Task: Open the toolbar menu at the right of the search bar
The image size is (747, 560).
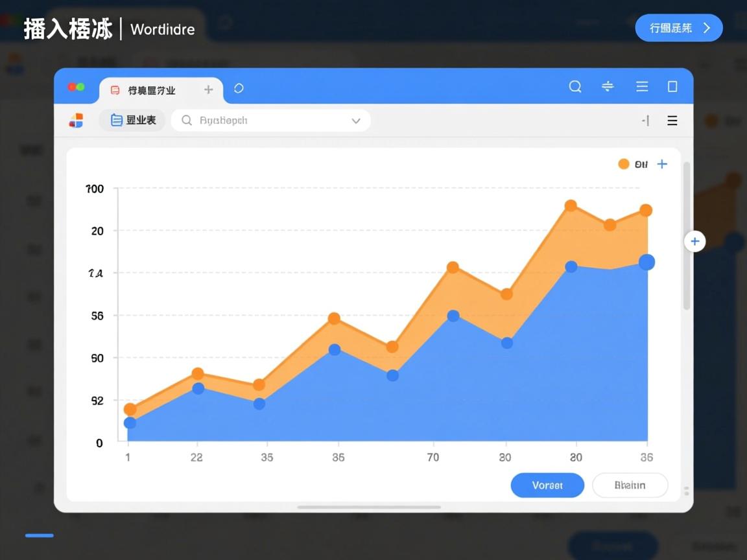Action: tap(672, 121)
